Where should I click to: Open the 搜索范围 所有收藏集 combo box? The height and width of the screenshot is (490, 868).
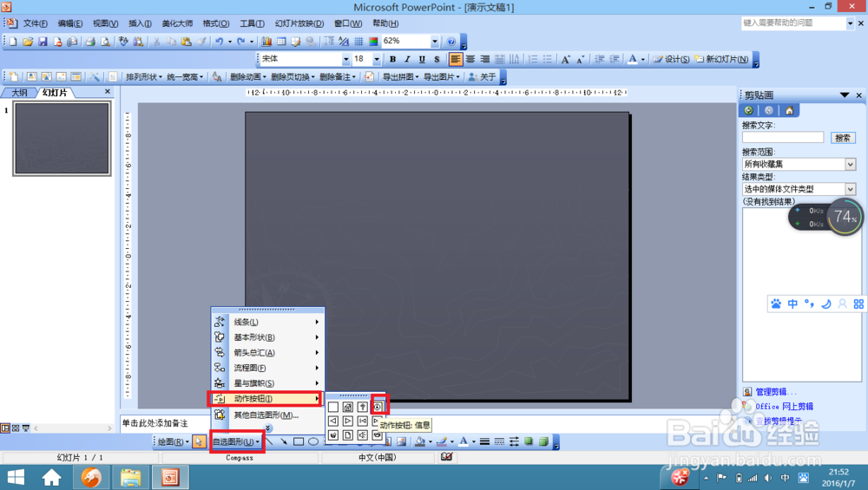tap(799, 164)
